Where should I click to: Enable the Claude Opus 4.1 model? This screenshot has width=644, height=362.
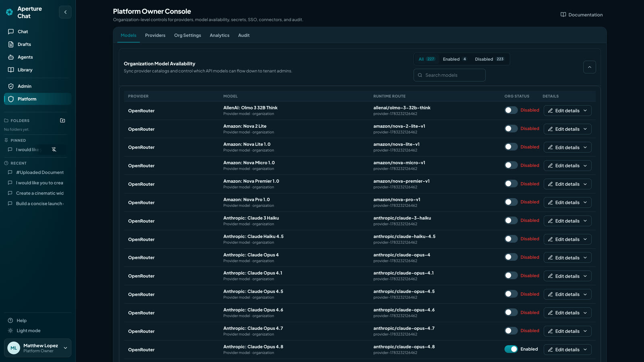coord(511,276)
